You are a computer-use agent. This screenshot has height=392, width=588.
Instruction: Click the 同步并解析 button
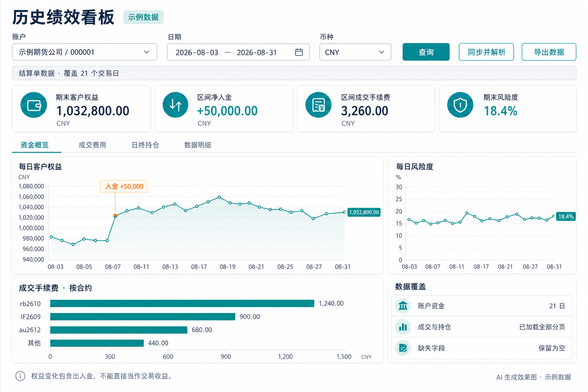(487, 52)
